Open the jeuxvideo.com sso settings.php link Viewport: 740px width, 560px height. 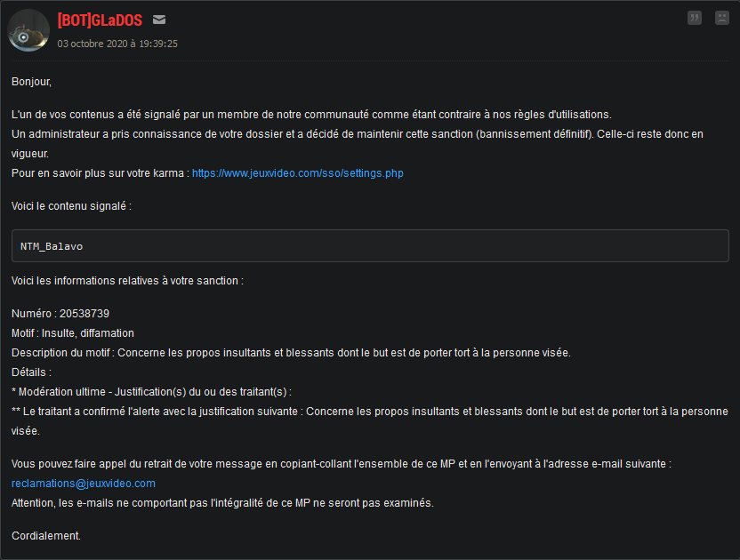(x=297, y=173)
